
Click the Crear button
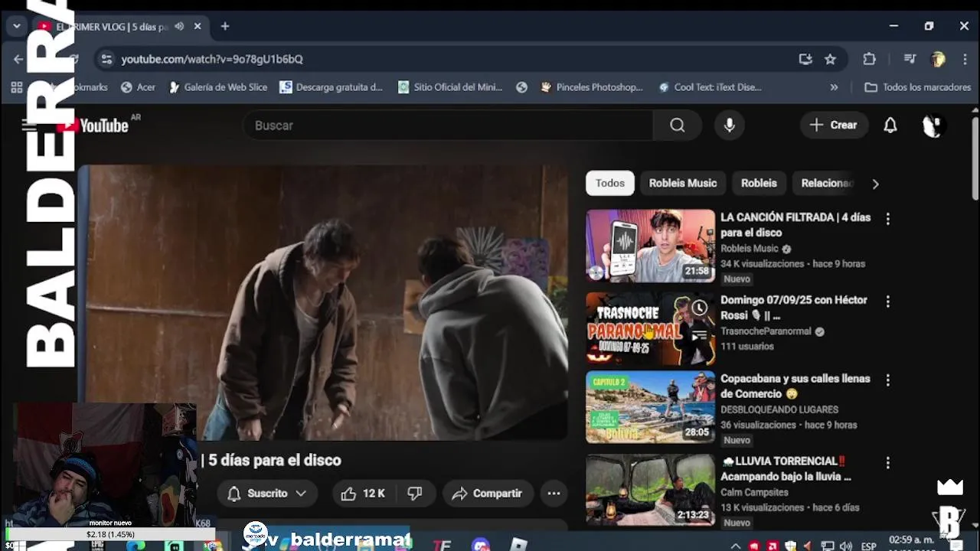[834, 126]
